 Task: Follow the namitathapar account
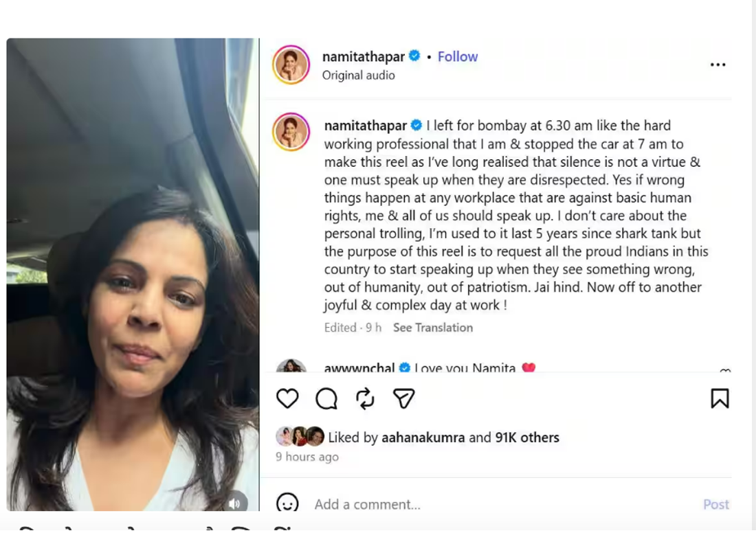458,56
